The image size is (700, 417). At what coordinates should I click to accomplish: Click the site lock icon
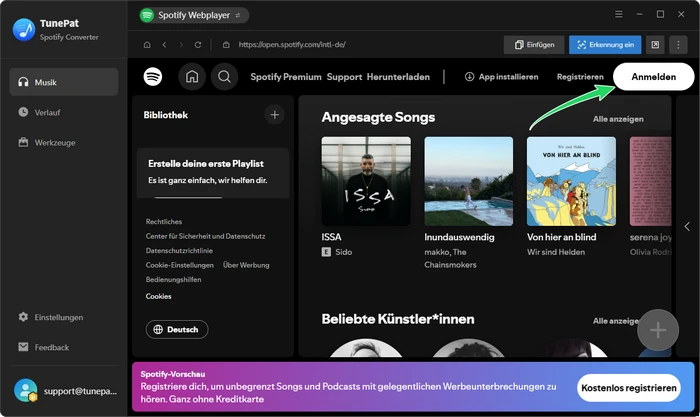226,45
